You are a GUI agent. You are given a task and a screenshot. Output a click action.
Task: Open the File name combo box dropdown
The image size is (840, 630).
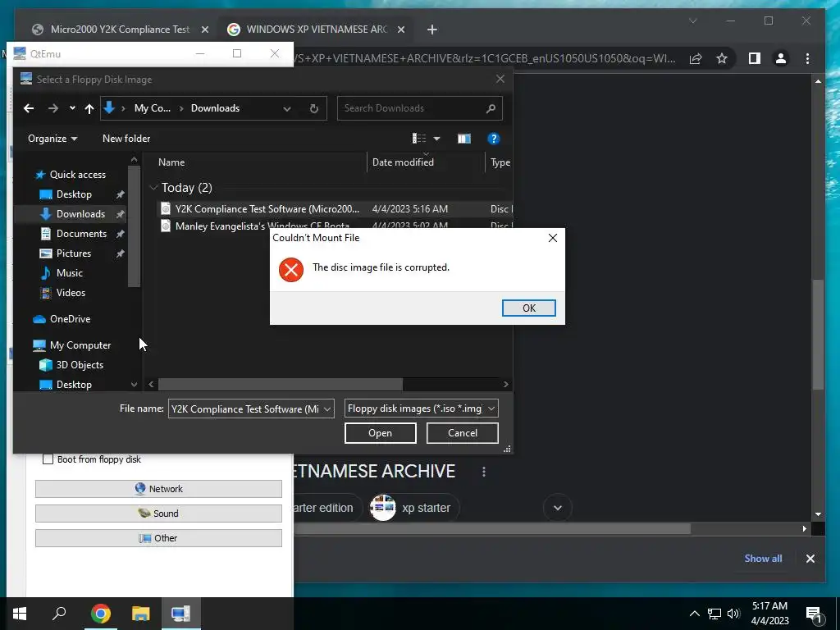pyautogui.click(x=326, y=409)
